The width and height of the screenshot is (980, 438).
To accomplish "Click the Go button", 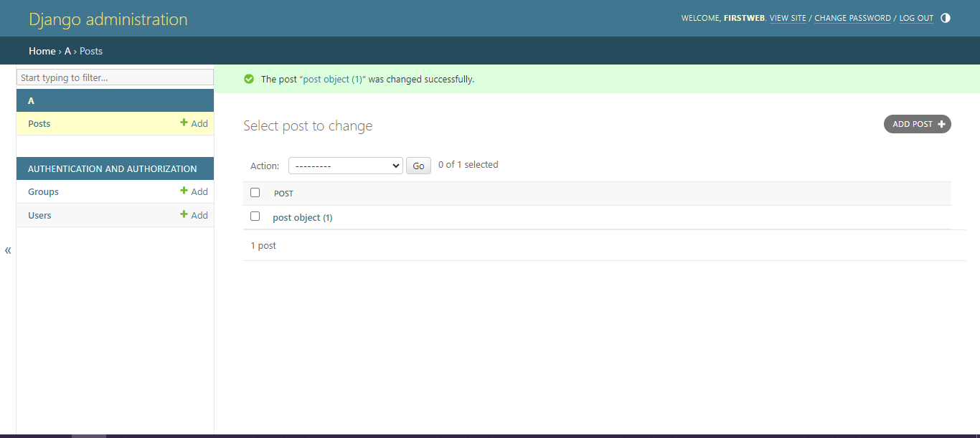I will click(x=418, y=166).
